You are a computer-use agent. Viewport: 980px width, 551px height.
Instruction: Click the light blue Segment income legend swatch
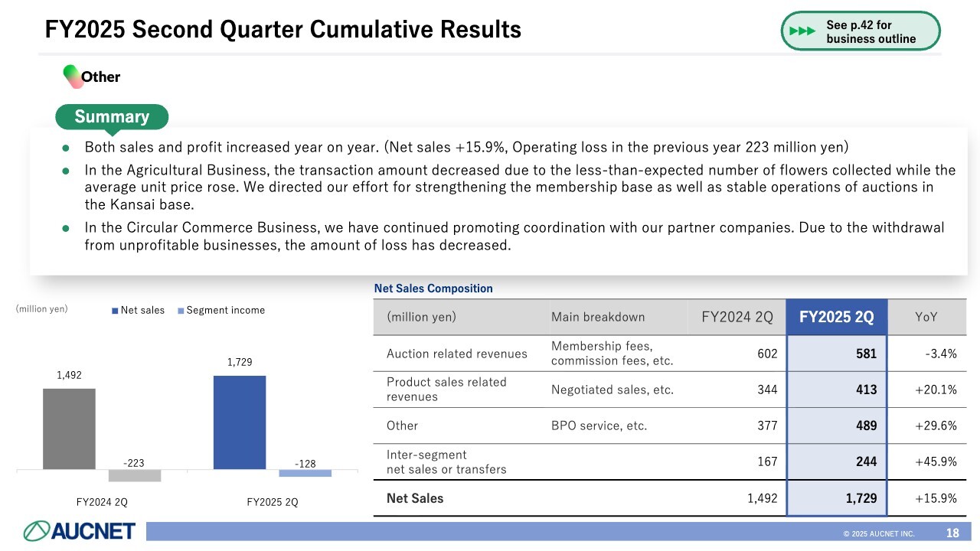click(181, 311)
